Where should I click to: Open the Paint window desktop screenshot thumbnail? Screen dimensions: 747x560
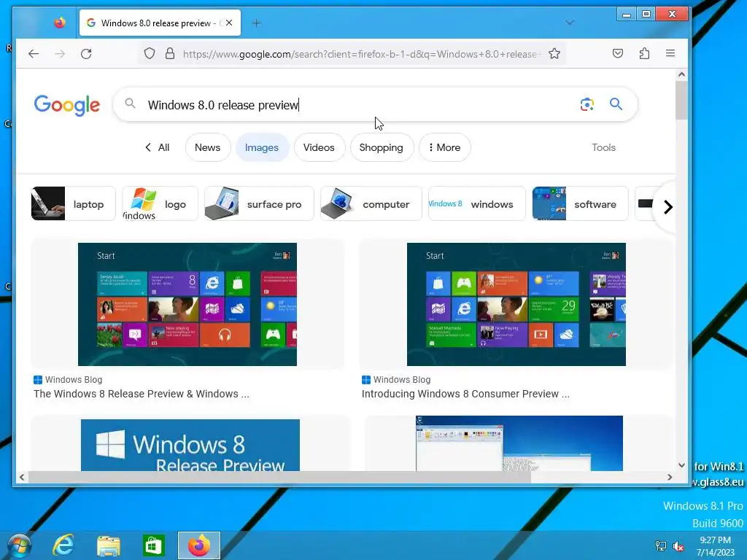tap(519, 443)
